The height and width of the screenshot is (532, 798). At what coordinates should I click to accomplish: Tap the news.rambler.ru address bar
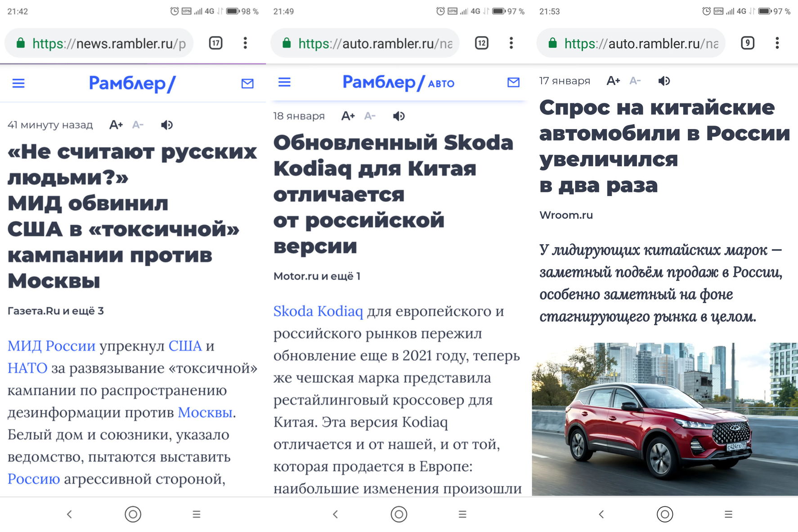(x=99, y=43)
